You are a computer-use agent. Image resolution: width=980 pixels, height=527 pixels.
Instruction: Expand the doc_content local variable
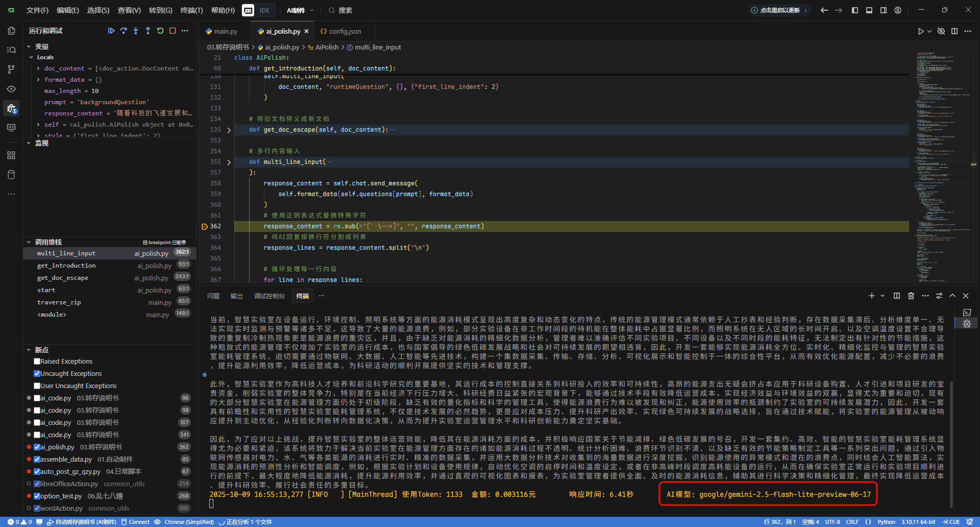(38, 68)
